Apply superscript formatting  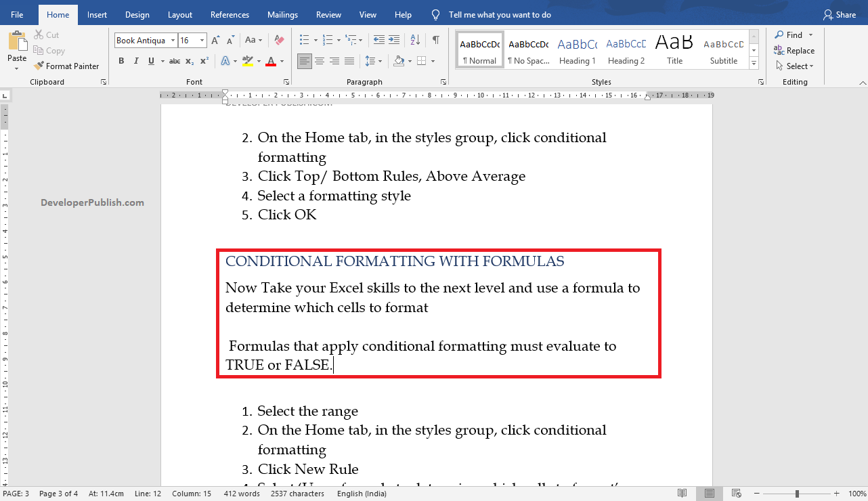[x=204, y=61]
